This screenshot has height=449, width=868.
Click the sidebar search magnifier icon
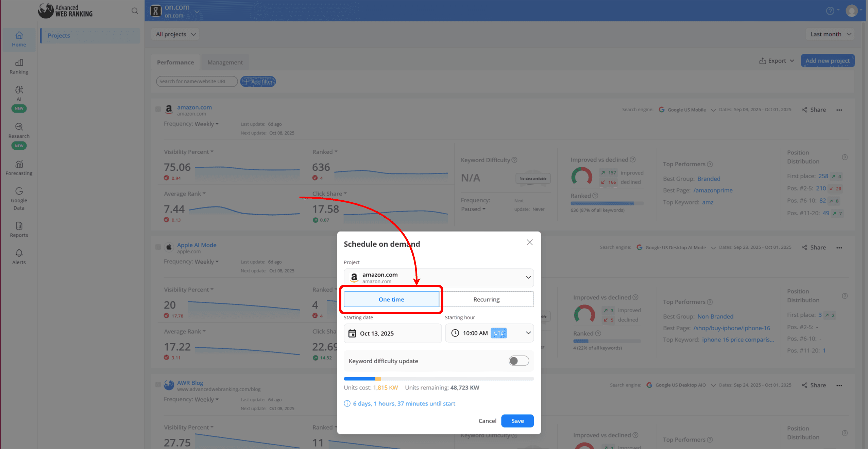135,11
